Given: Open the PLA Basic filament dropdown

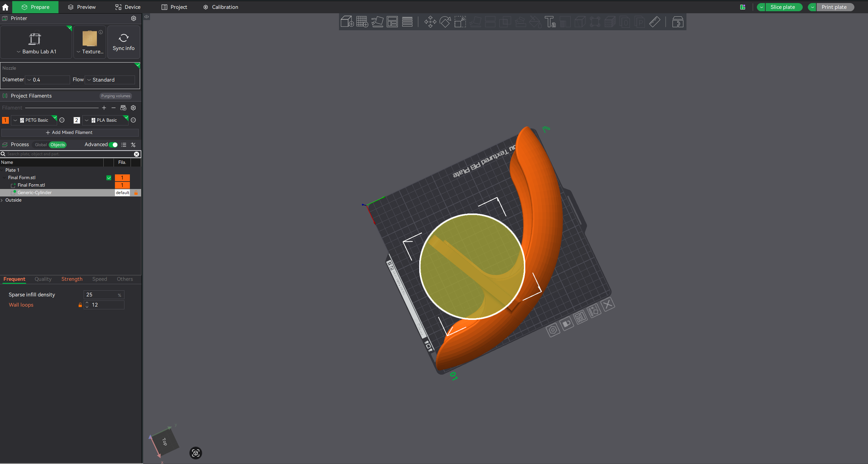Looking at the screenshot, I should pos(105,120).
